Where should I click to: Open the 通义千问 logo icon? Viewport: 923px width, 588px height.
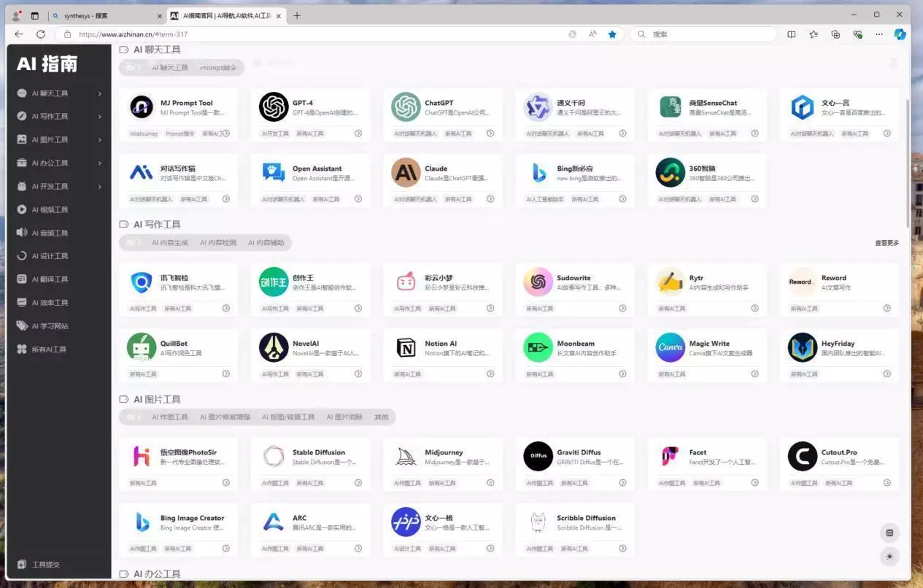tap(538, 107)
